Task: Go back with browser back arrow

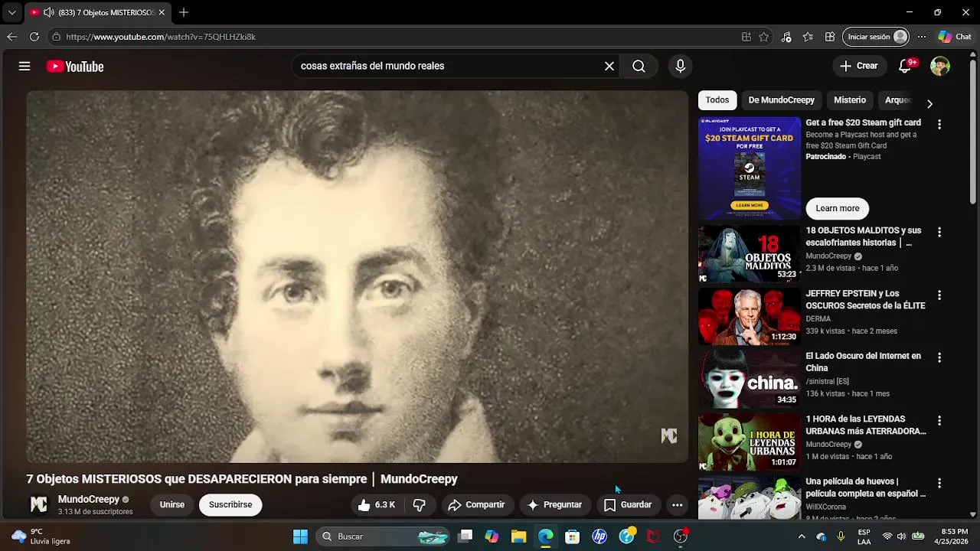Action: pos(11,37)
